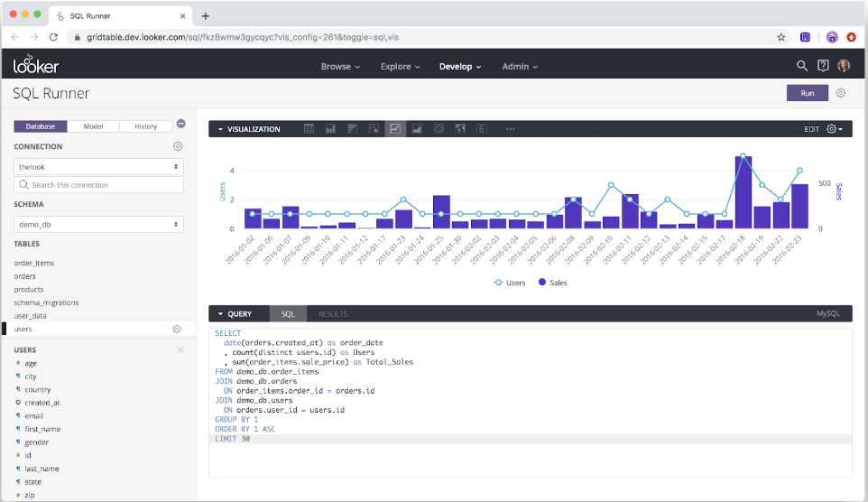Open the Explore menu
The height and width of the screenshot is (502, 868).
coord(401,67)
